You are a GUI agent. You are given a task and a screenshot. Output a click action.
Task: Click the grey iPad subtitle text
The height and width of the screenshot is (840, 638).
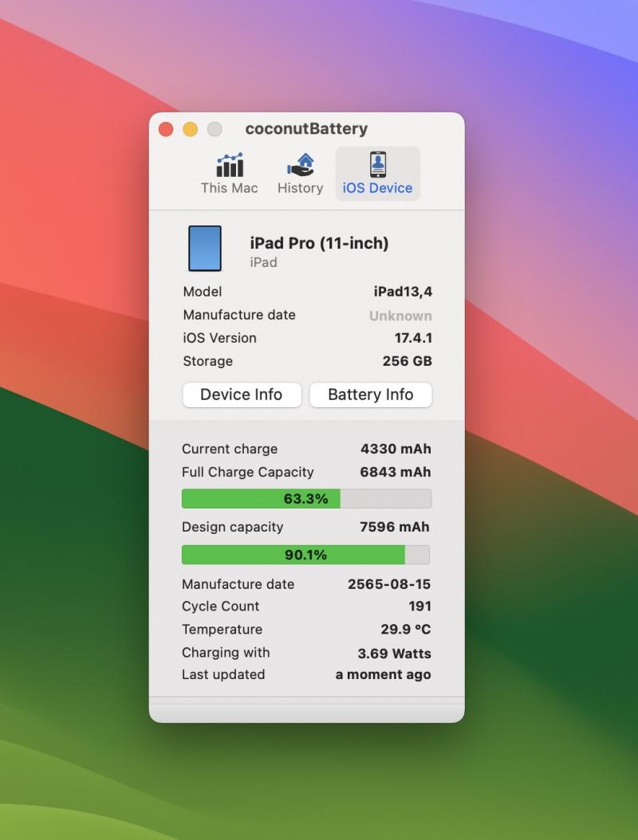[263, 262]
